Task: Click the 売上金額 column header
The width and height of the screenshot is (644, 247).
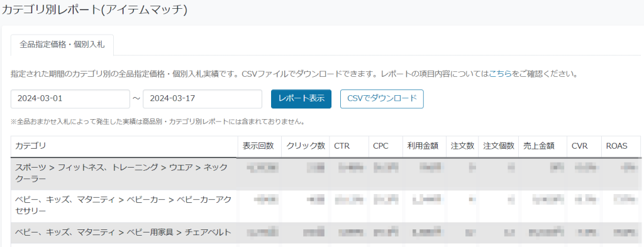Action: point(543,146)
